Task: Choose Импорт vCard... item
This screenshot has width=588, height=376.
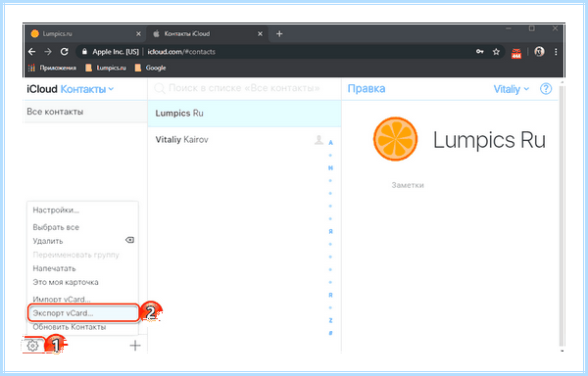Action: pos(82,299)
